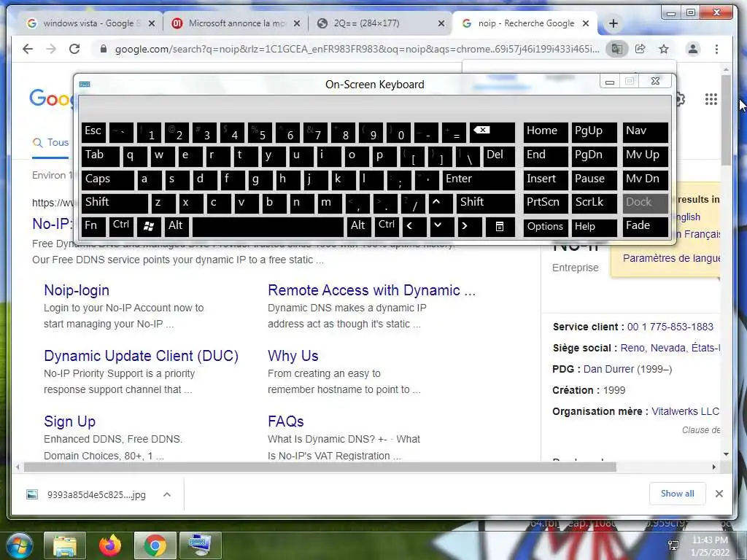Toggle the left Alt key
Viewport: 747px width, 560px height.
point(177,227)
